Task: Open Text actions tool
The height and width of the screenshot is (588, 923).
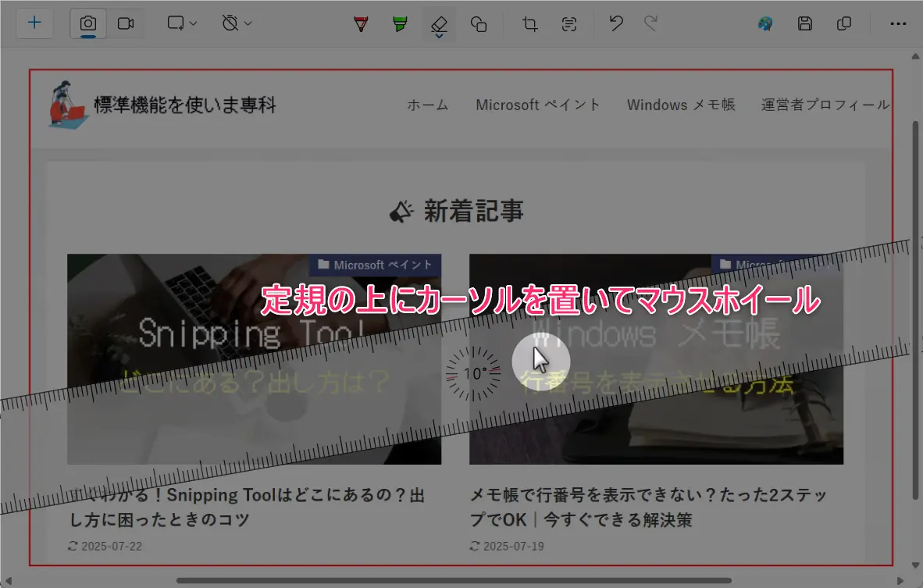Action: (569, 24)
